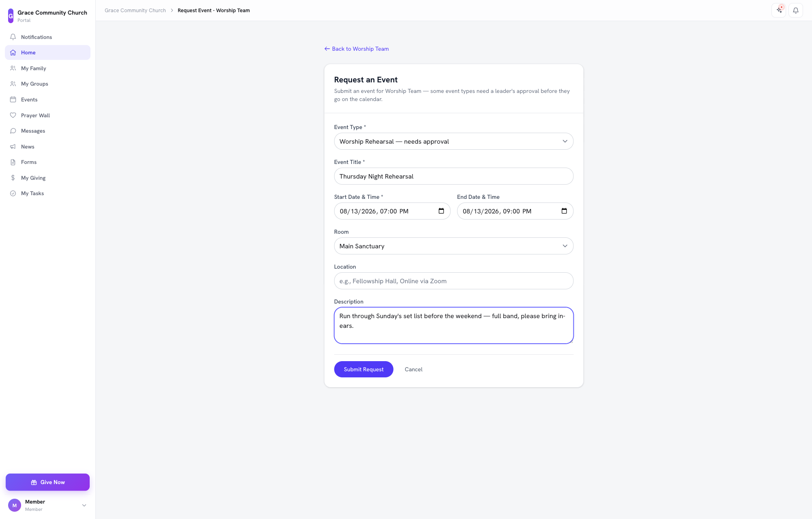This screenshot has width=812, height=519.
Task: Expand the Event Type dropdown
Action: click(454, 141)
